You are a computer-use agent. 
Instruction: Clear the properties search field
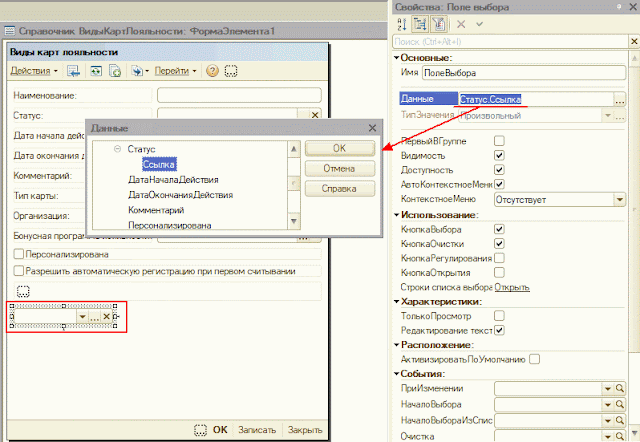click(x=634, y=42)
